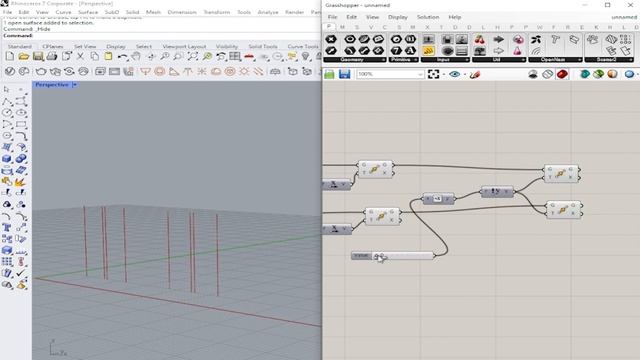Image resolution: width=640 pixels, height=360 pixels.
Task: Click the '7' integer parameter icon in Primitive panel
Action: pyautogui.click(x=396, y=51)
